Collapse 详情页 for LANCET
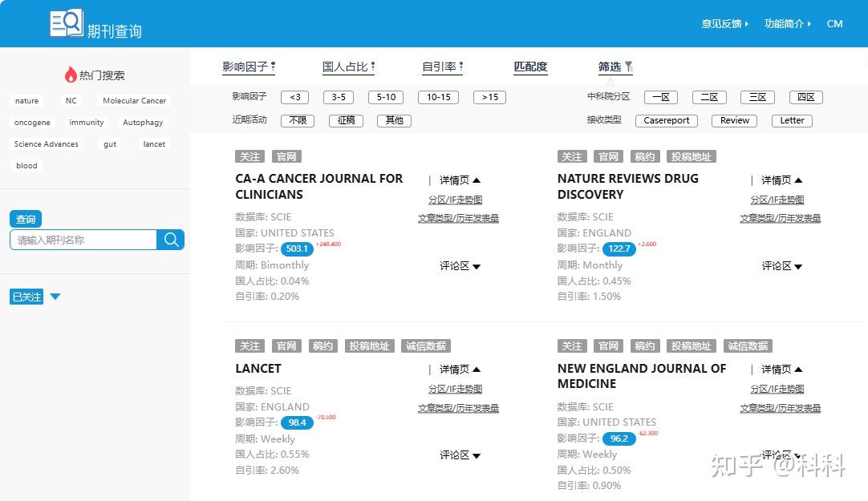 click(460, 370)
